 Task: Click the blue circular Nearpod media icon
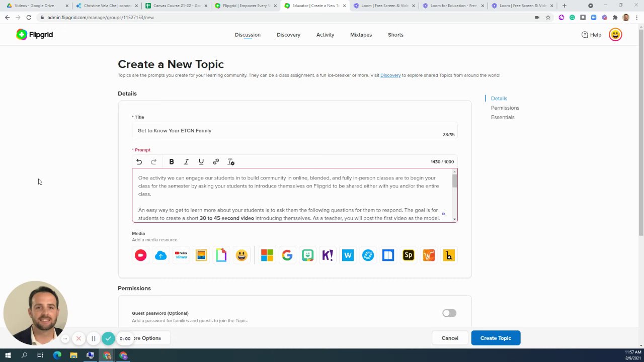tap(368, 255)
